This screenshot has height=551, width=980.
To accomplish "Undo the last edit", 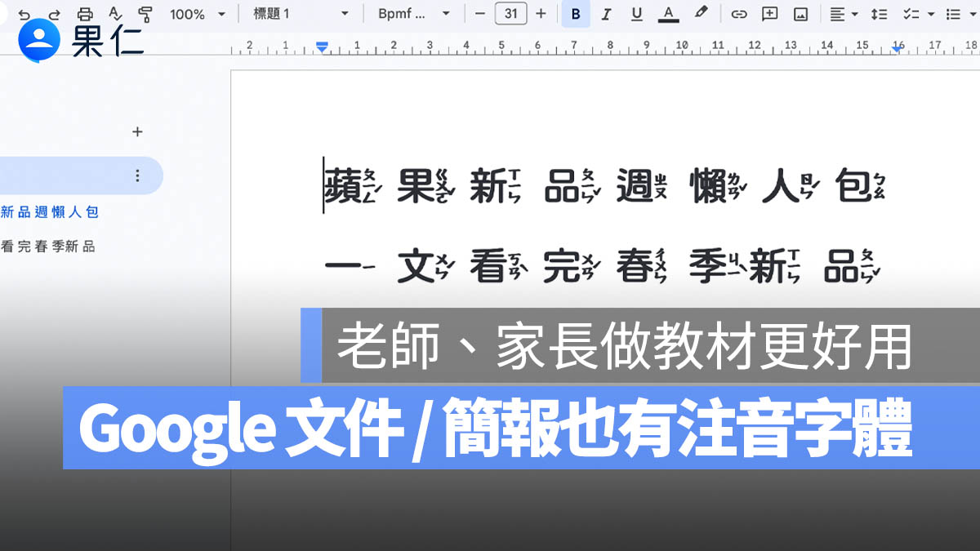I will (x=24, y=14).
